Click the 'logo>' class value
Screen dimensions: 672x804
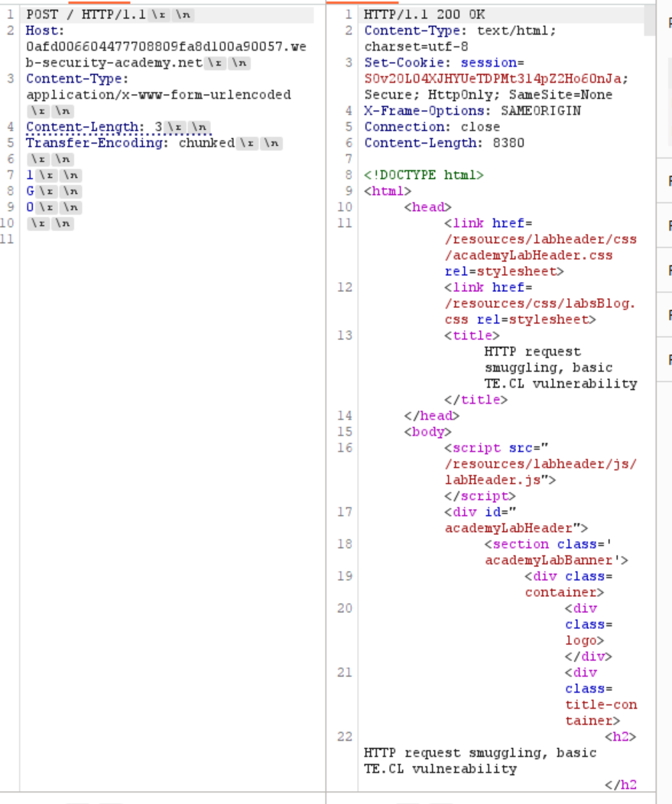(x=584, y=640)
